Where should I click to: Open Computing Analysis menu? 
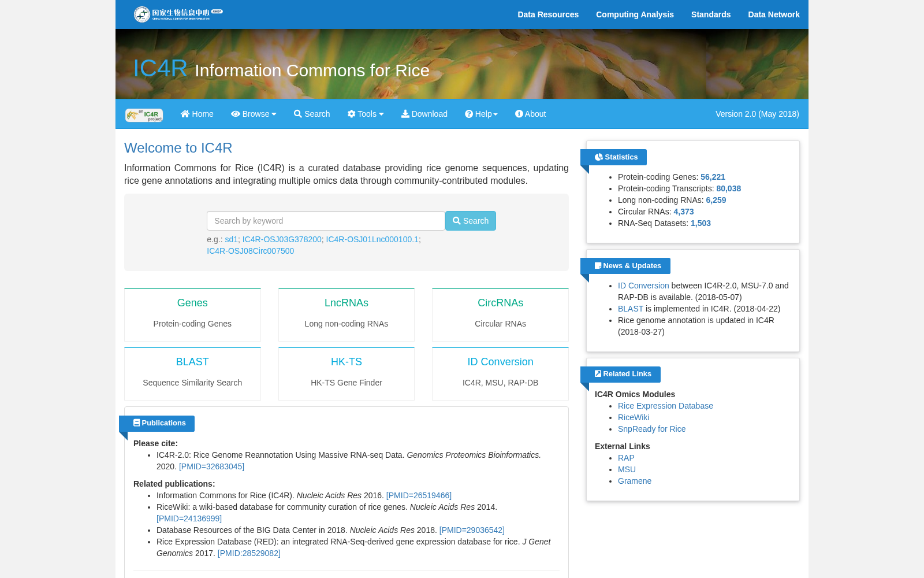pos(635,14)
